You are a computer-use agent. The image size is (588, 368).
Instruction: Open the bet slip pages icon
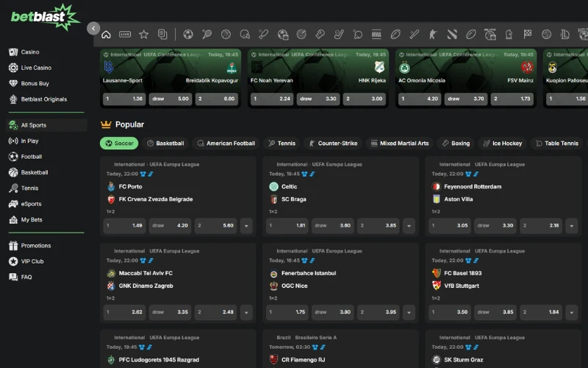click(162, 35)
